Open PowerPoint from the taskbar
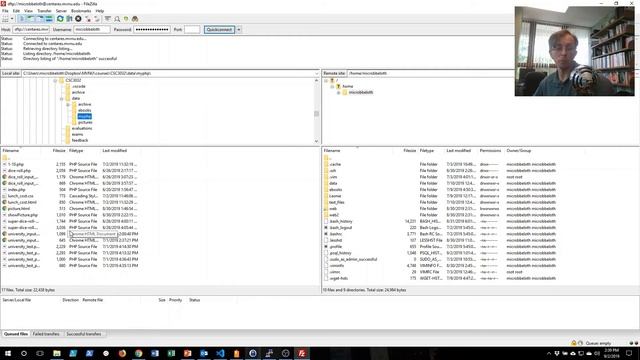The height and width of the screenshot is (360, 640). pos(187,353)
